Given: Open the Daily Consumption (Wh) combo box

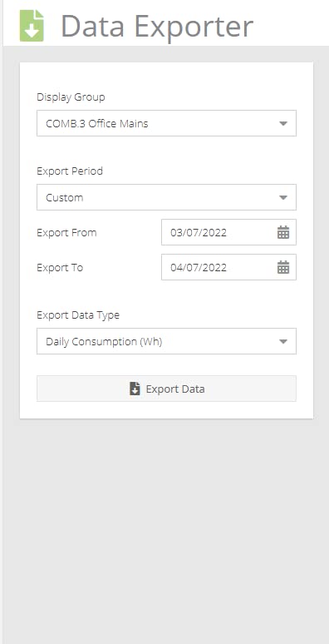Looking at the screenshot, I should point(166,341).
